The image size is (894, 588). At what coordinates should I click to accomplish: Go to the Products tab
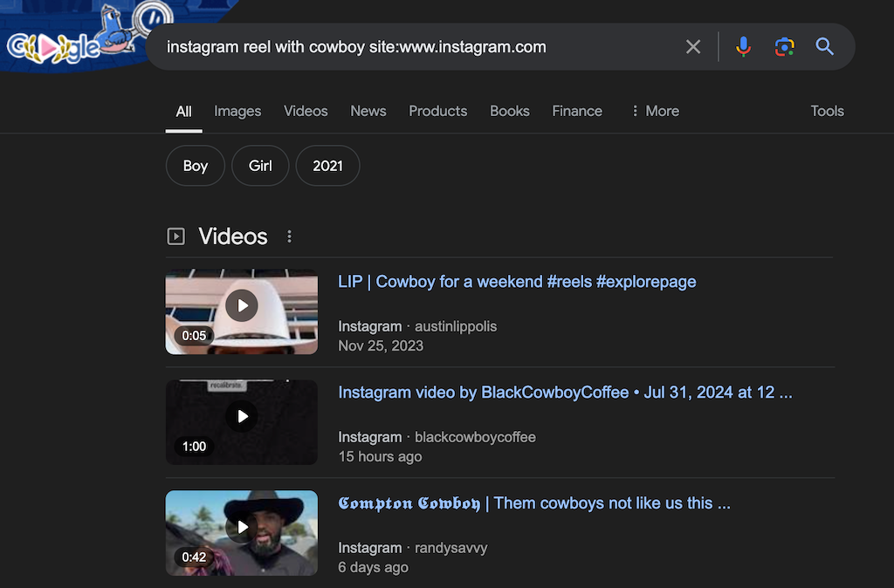[x=437, y=111]
